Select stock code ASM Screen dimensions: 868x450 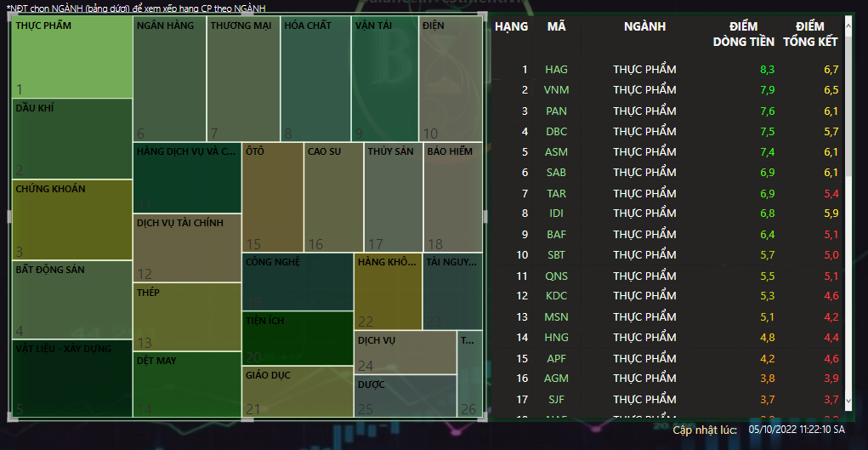coord(556,152)
